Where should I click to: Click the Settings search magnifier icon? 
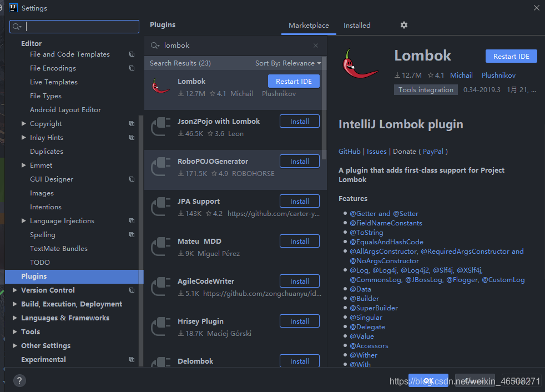[17, 27]
